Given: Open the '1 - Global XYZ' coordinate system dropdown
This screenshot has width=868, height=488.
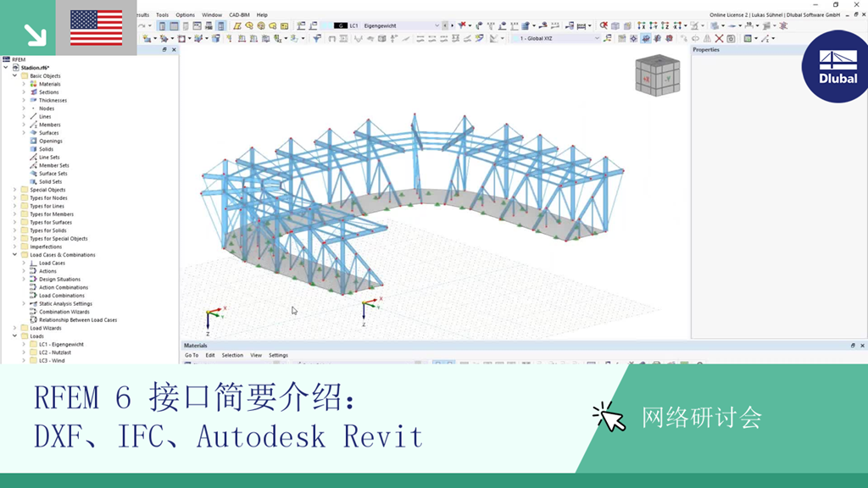Looking at the screenshot, I should click(x=597, y=37).
